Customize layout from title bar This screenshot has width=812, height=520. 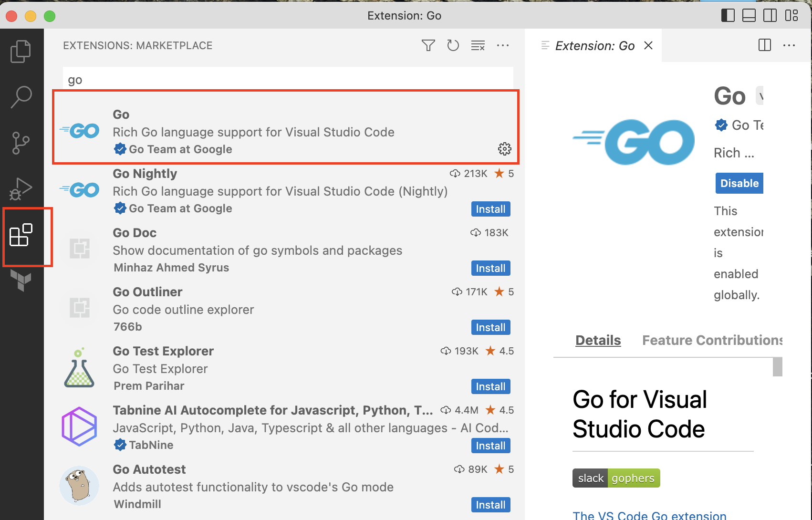(x=791, y=15)
